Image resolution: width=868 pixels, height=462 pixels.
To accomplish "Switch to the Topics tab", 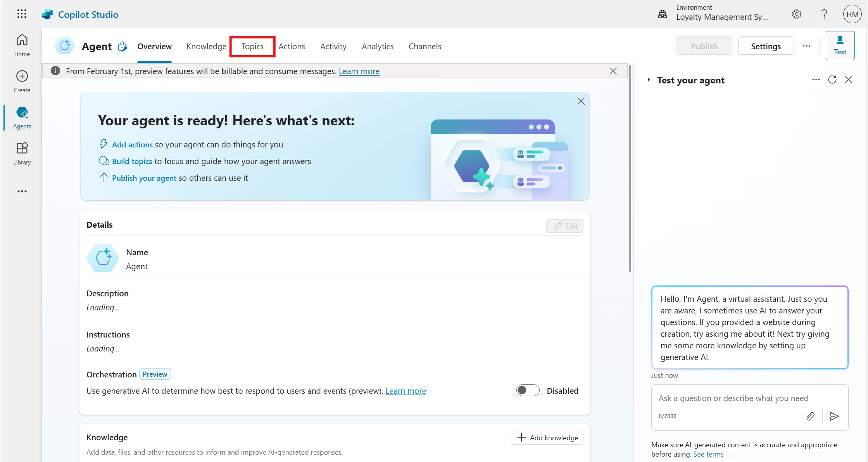I will tap(252, 47).
